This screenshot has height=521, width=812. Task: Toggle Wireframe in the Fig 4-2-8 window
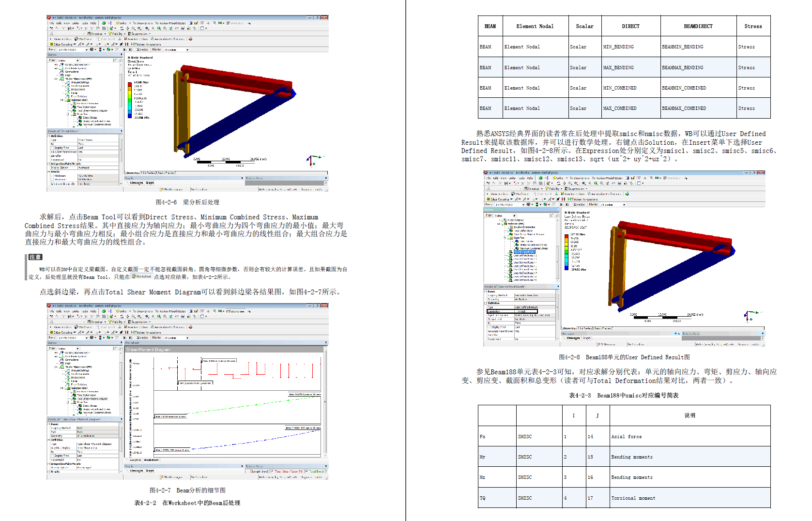click(x=521, y=194)
